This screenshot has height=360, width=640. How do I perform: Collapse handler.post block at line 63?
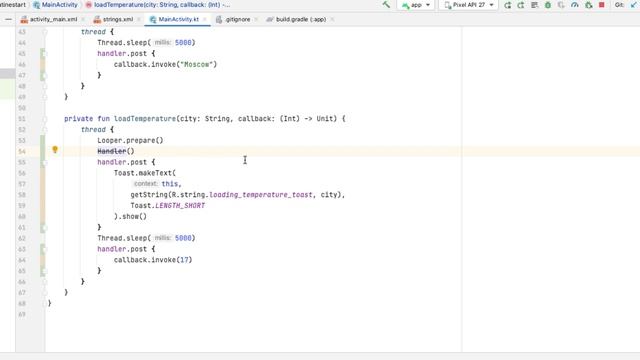tap(44, 249)
